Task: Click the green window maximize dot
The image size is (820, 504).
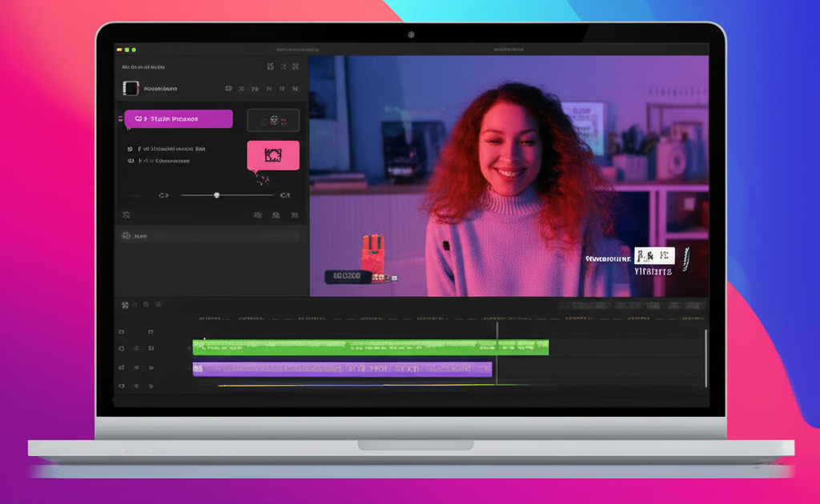Action: point(134,50)
